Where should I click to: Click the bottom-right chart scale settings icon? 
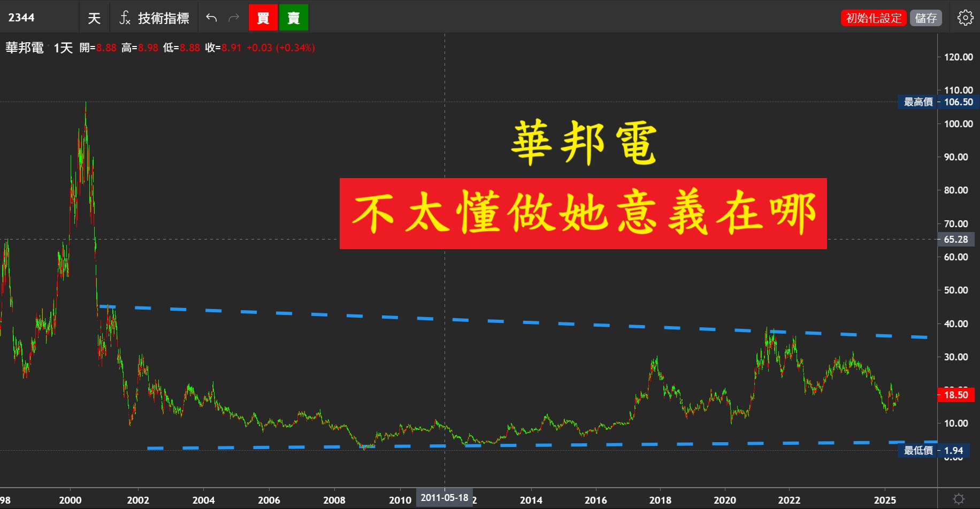point(959,499)
